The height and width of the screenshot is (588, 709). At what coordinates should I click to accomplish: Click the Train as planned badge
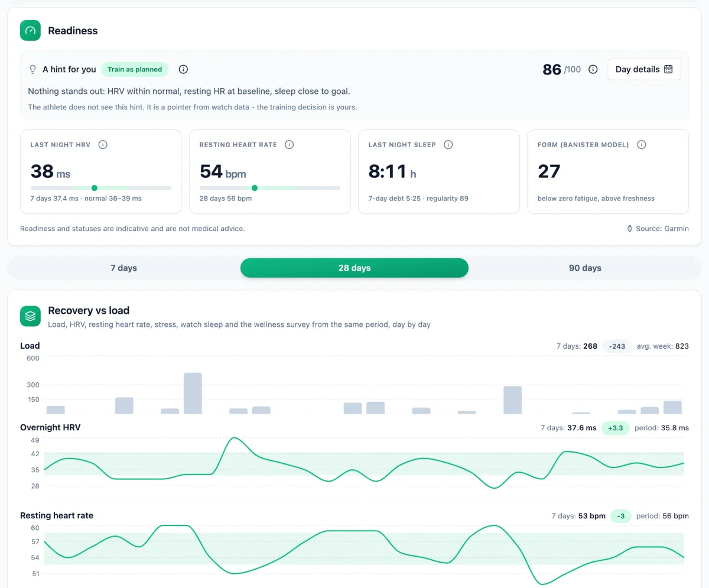pyautogui.click(x=135, y=69)
